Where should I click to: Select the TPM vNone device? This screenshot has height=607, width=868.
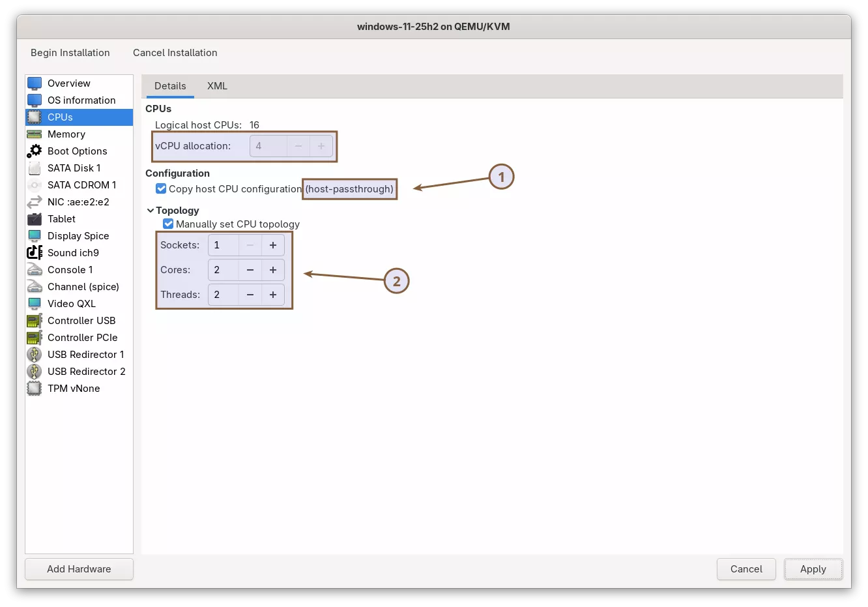click(x=73, y=388)
